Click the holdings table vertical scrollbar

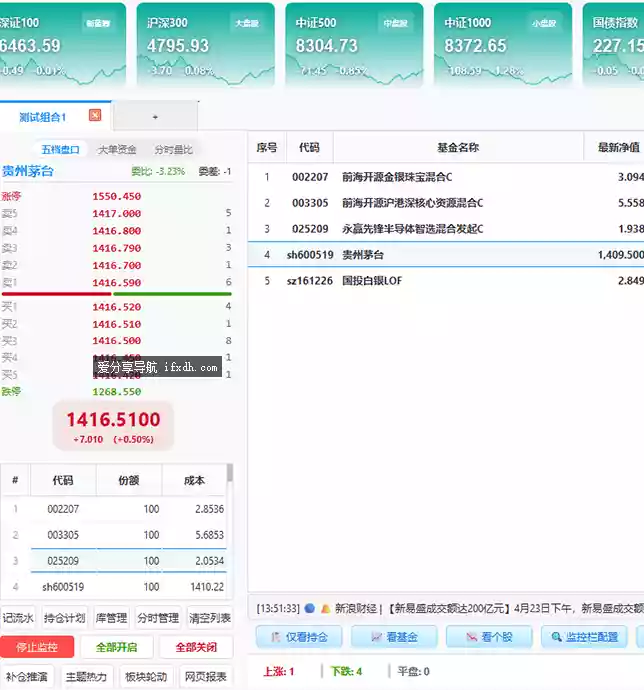click(x=230, y=473)
